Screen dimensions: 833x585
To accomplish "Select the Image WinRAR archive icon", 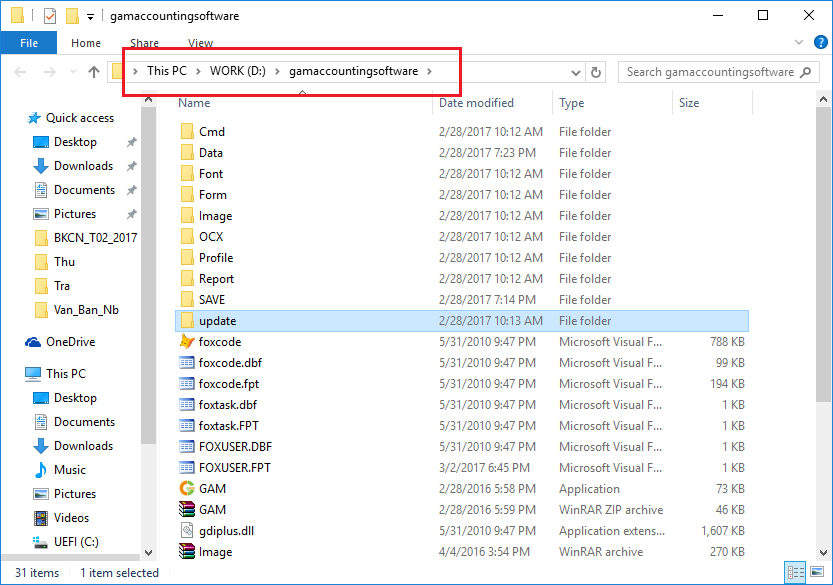I will click(187, 552).
